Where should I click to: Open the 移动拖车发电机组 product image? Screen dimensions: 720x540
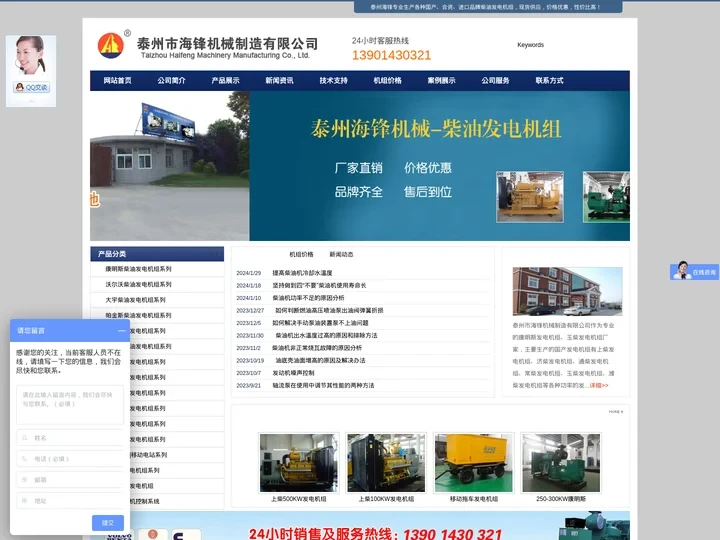tap(473, 462)
